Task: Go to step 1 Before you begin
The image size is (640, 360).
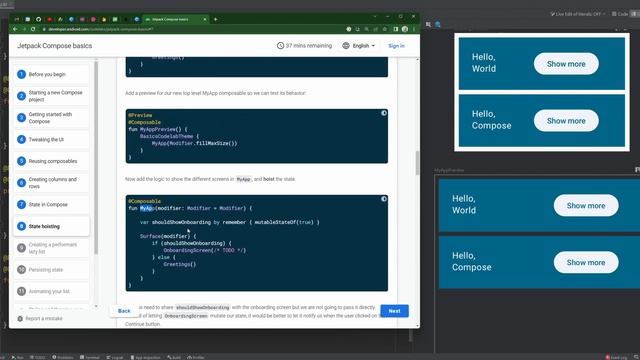Action: (51, 74)
